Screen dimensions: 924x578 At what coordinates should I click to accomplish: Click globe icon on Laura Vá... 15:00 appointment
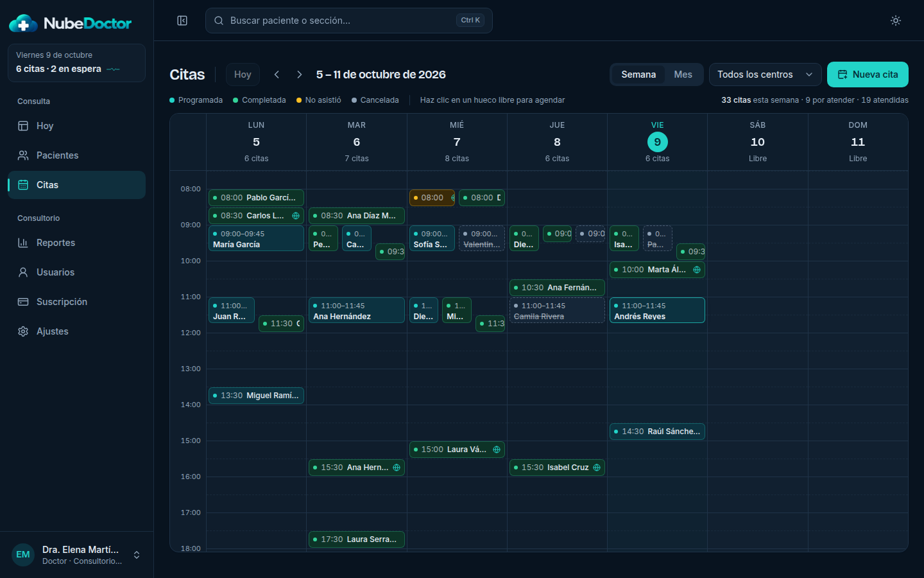tap(497, 450)
